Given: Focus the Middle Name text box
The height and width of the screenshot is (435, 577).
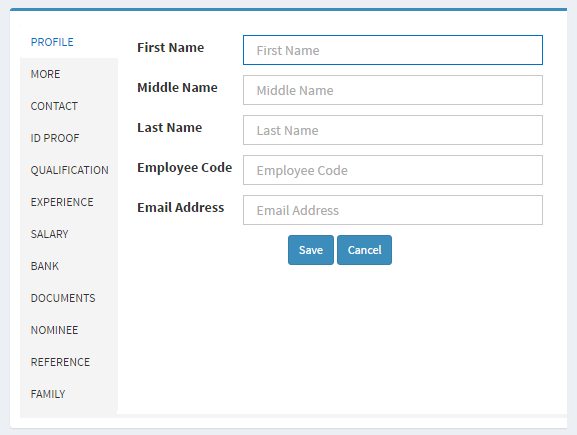Looking at the screenshot, I should pyautogui.click(x=393, y=90).
